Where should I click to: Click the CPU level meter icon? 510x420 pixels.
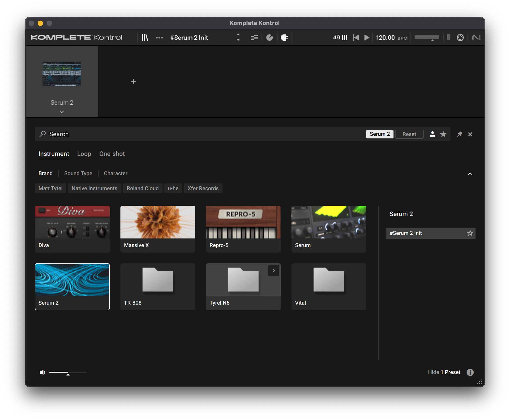(448, 37)
